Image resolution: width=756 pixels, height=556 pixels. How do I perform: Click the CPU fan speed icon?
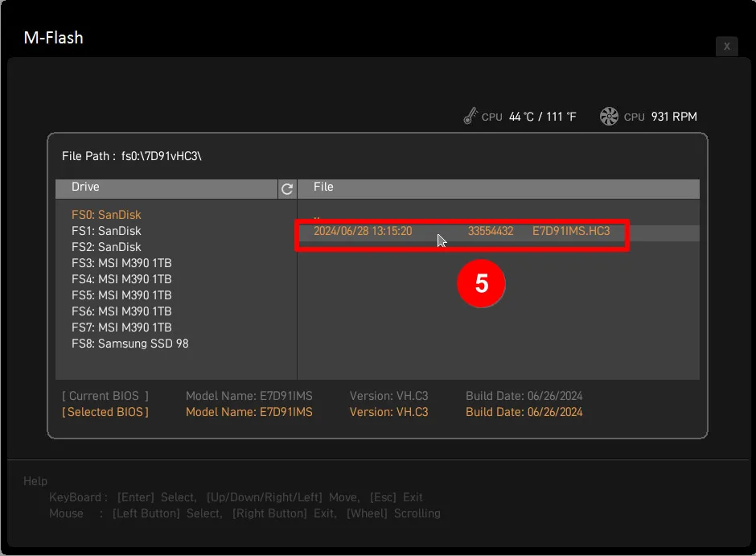pyautogui.click(x=610, y=116)
